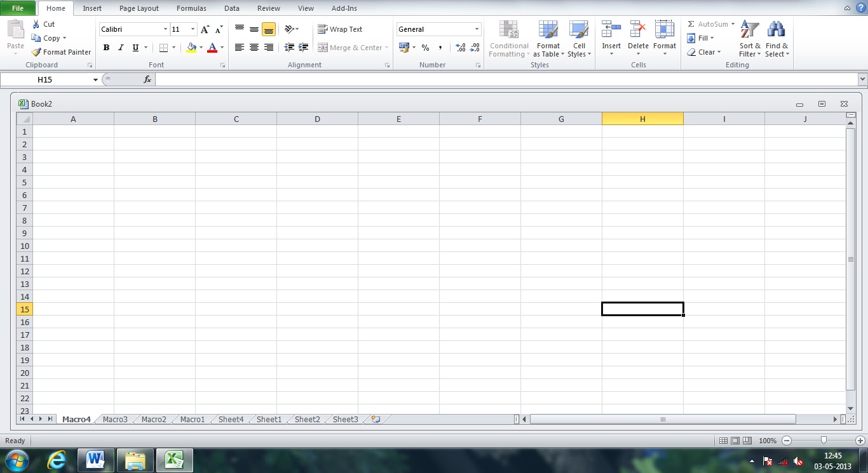Click in the formula bar input
The height and width of the screenshot is (473, 868).
(x=506, y=79)
